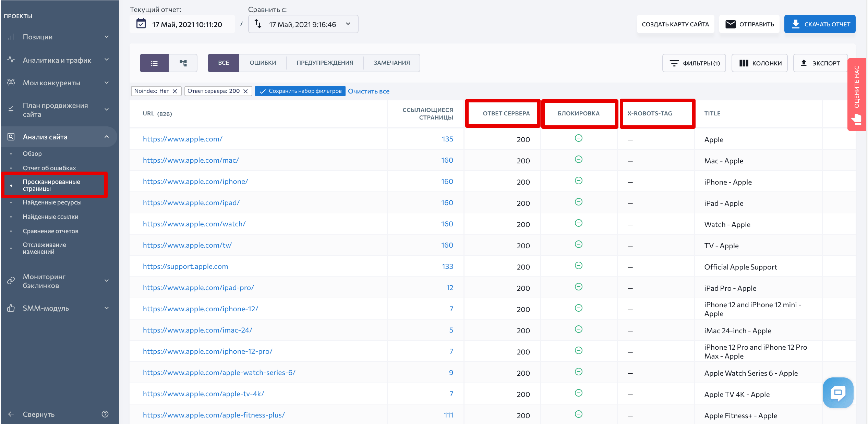The height and width of the screenshot is (424, 868).
Task: Select the ВСЕ tab
Action: pyautogui.click(x=224, y=63)
